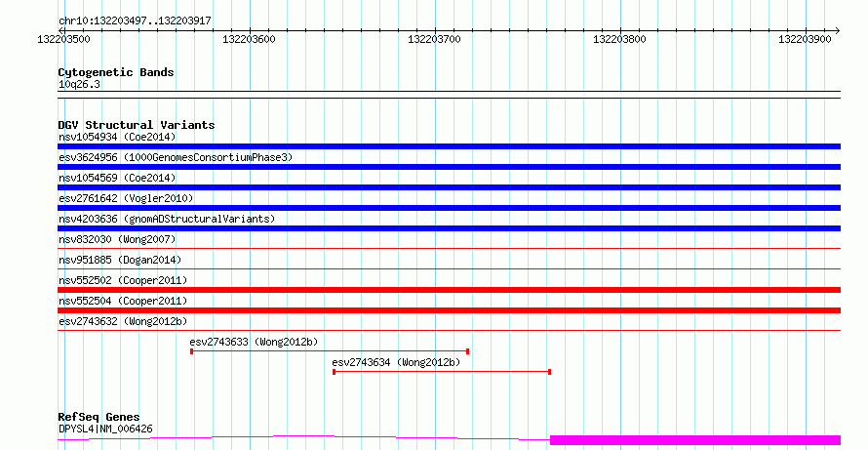Click the nsv4203636 (gnomADStructuralVariants) label

tap(167, 219)
